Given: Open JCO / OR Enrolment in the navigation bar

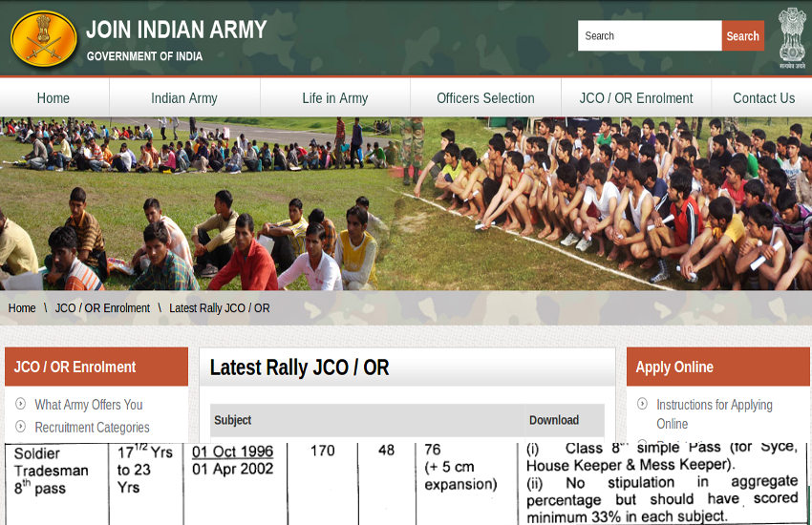Looking at the screenshot, I should point(636,98).
